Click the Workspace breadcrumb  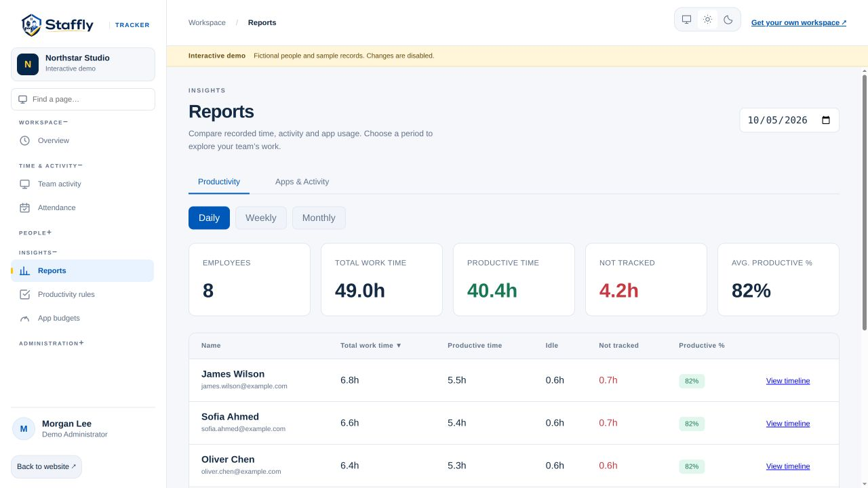pos(207,22)
